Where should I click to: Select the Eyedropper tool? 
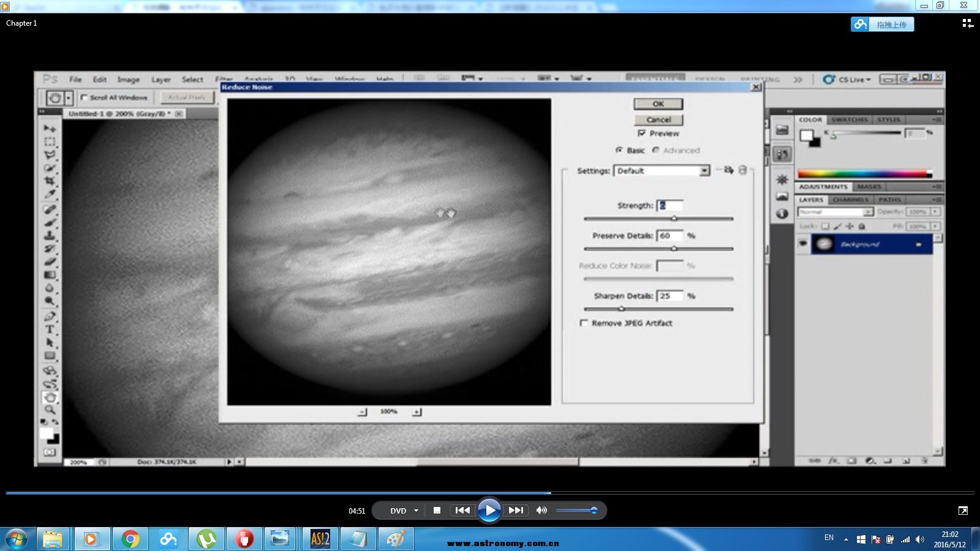(50, 195)
